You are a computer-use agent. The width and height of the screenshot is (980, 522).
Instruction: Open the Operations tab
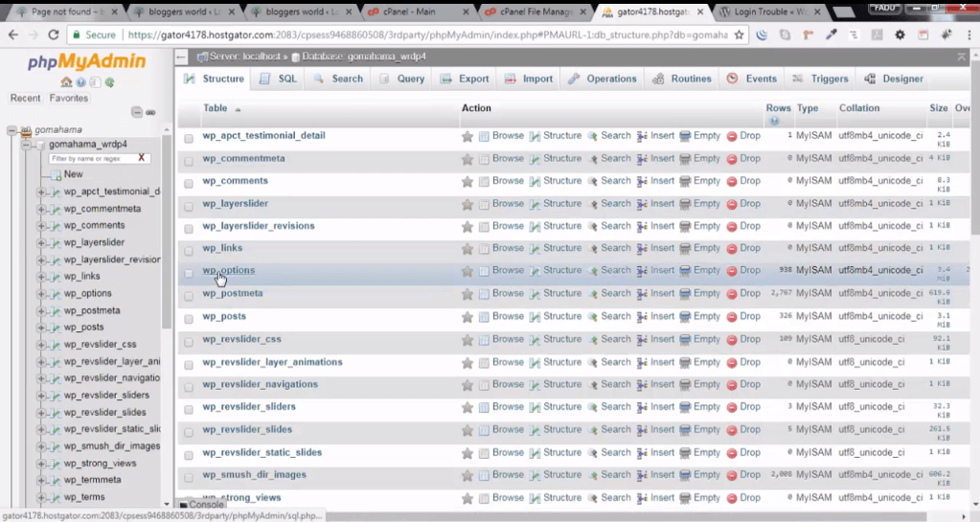603,79
